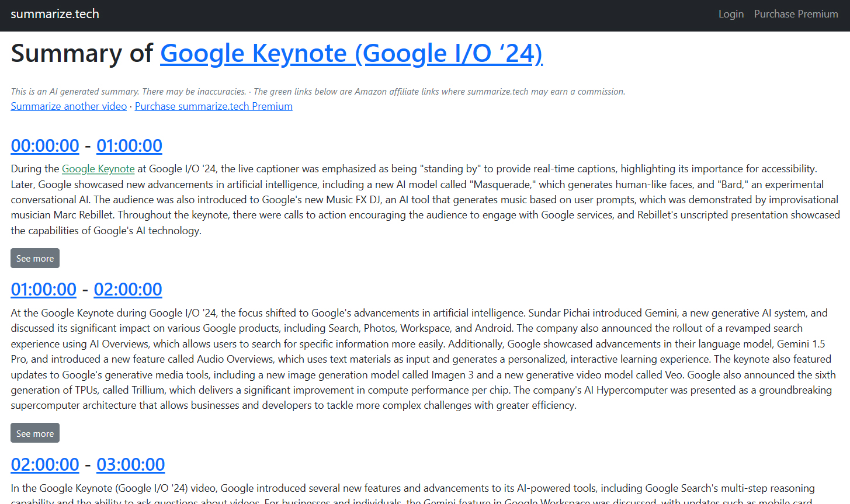Image resolution: width=850 pixels, height=504 pixels.
Task: Open the green Google Keynote affiliate link
Action: (x=98, y=168)
